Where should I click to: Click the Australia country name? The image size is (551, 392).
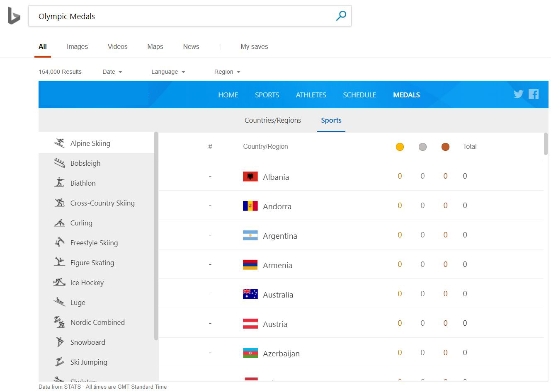pyautogui.click(x=278, y=295)
